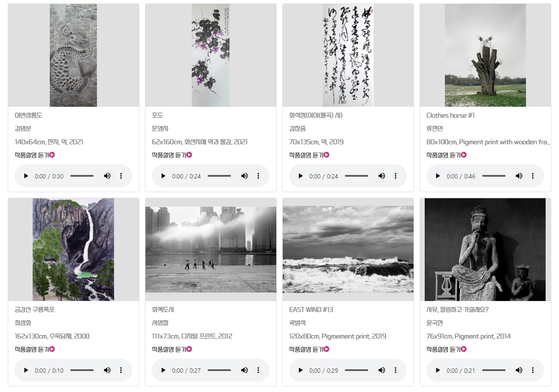Play the 회색도시 audio description
The width and height of the screenshot is (559, 392).
163,371
